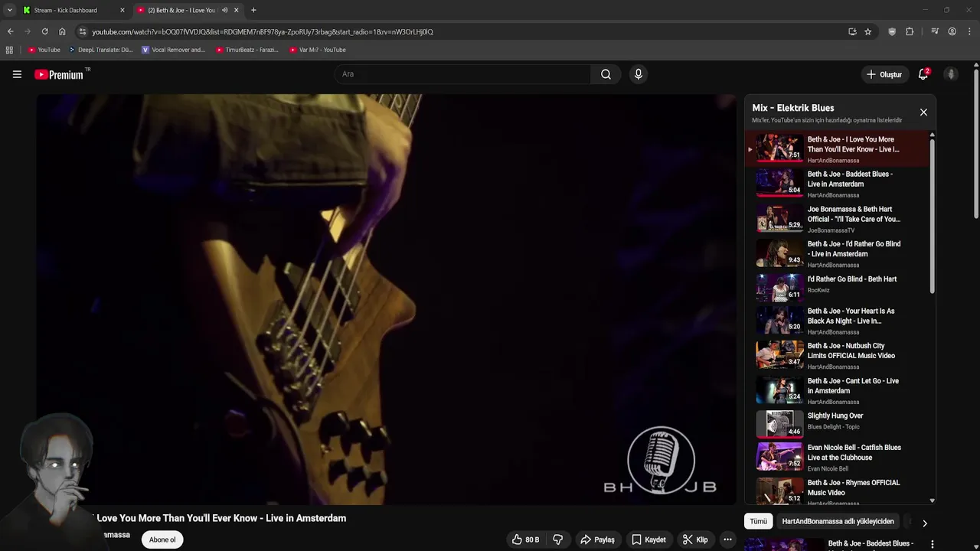This screenshot has width=980, height=551.
Task: Select the Tümü filter chip
Action: pyautogui.click(x=758, y=521)
